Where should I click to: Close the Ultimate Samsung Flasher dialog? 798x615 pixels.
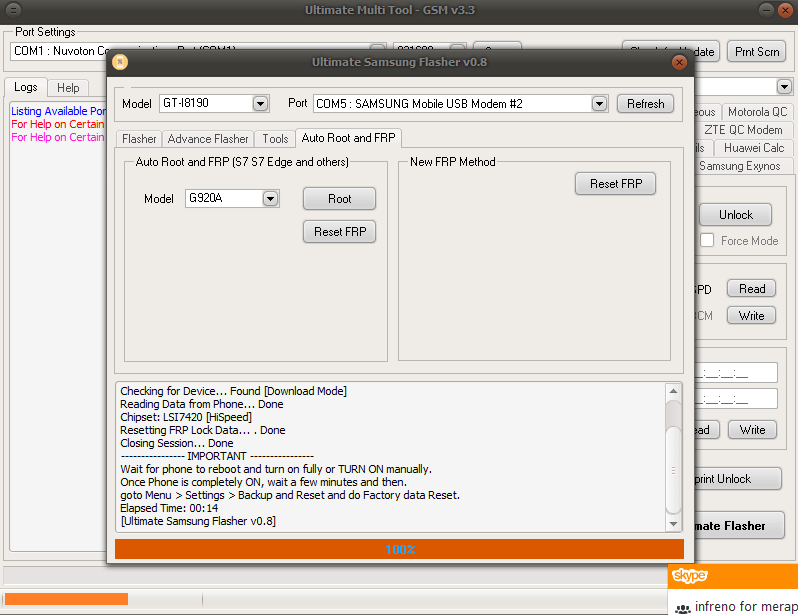click(x=679, y=62)
